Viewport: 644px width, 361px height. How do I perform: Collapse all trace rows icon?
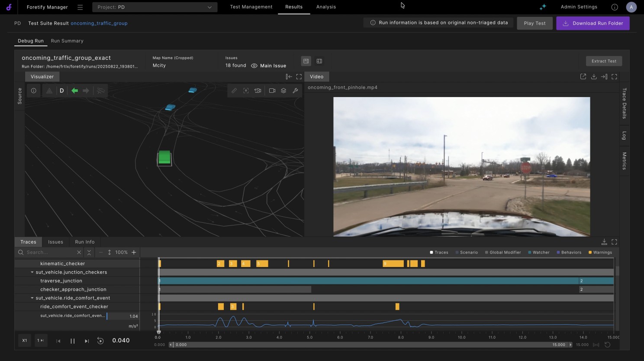click(x=89, y=252)
